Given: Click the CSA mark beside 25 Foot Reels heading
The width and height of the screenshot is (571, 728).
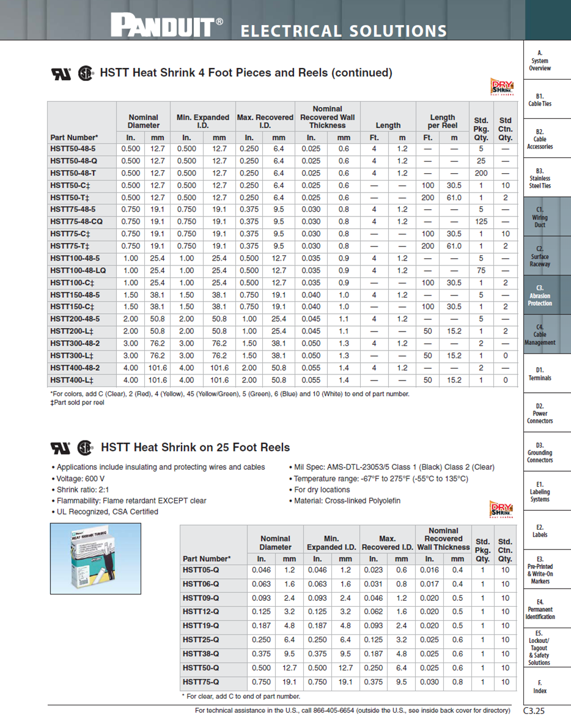Looking at the screenshot, I should tap(85, 448).
